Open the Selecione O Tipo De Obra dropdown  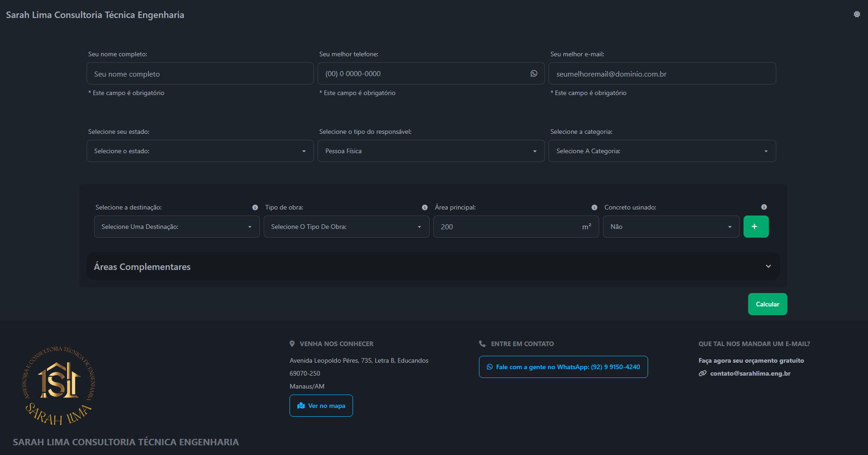coord(346,227)
